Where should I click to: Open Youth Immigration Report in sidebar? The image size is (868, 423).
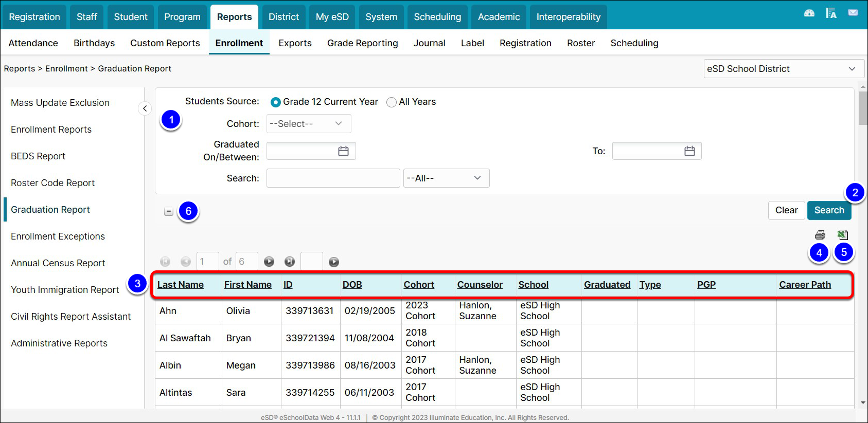click(x=65, y=290)
